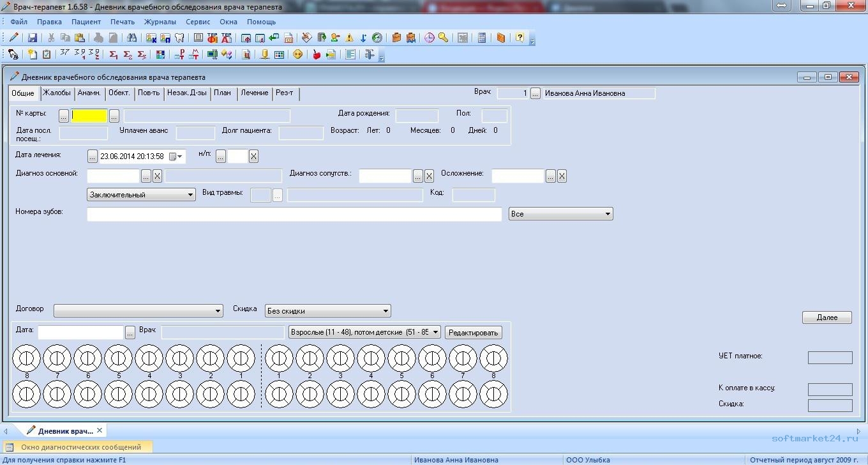The image size is (868, 465).
Task: Click the yellow № карты input field
Action: pyautogui.click(x=89, y=116)
